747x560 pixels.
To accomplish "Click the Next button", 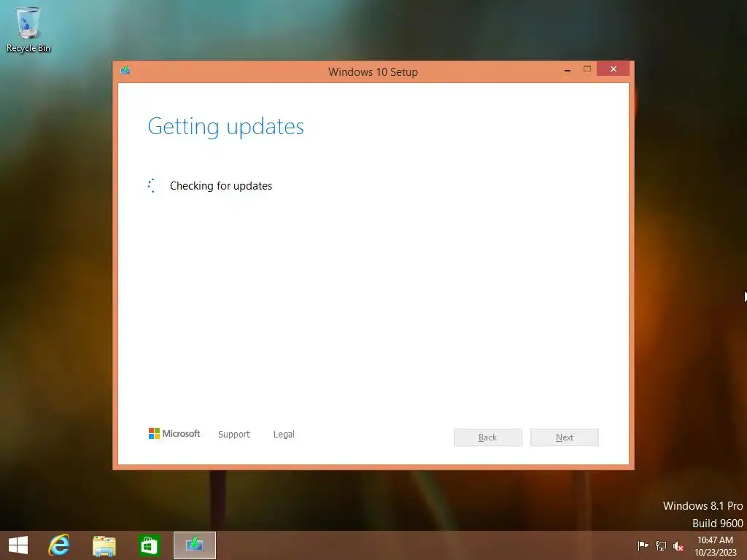I will pyautogui.click(x=565, y=437).
